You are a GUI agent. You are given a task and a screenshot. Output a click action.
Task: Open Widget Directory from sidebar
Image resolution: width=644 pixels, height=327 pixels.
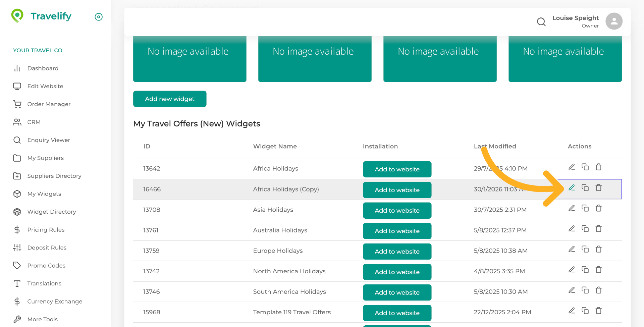point(51,212)
